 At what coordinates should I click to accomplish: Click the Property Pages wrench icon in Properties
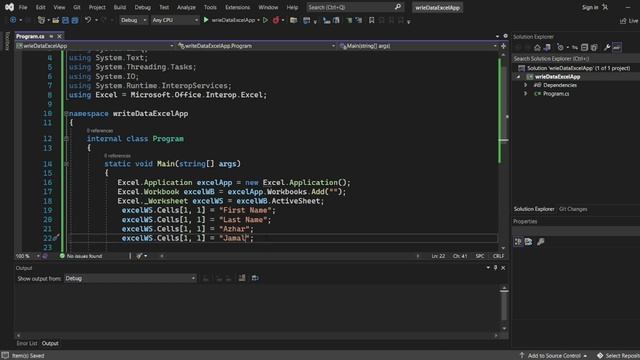coord(541,242)
